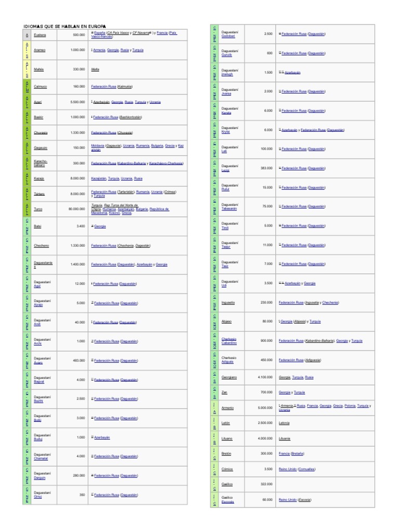Select the 4.100.000 value for Georgiano

pyautogui.click(x=265, y=378)
